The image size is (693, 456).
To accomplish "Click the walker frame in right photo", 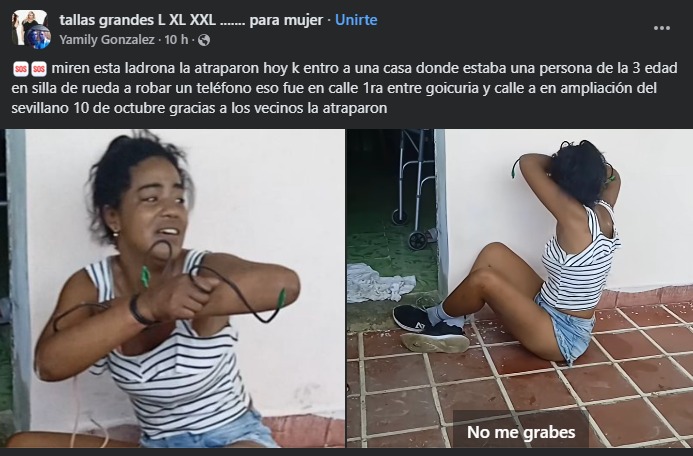I will pyautogui.click(x=414, y=188).
